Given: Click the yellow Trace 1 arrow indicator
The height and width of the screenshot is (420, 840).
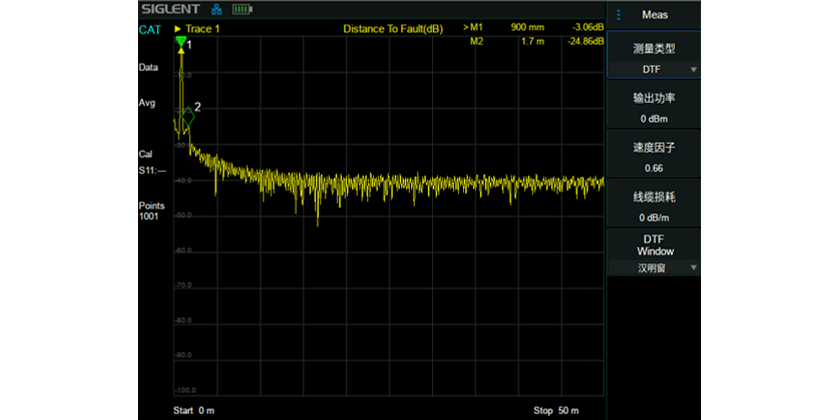Looking at the screenshot, I should click(178, 29).
